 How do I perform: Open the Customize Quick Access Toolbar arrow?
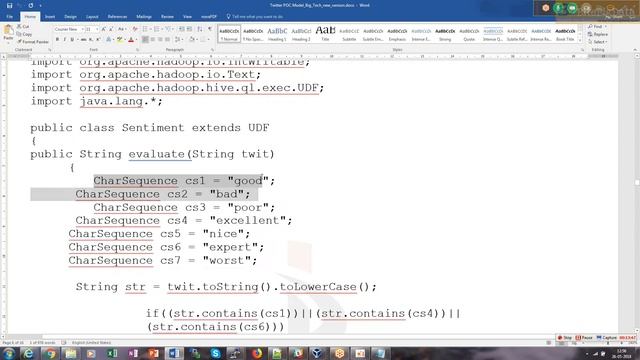tap(40, 6)
